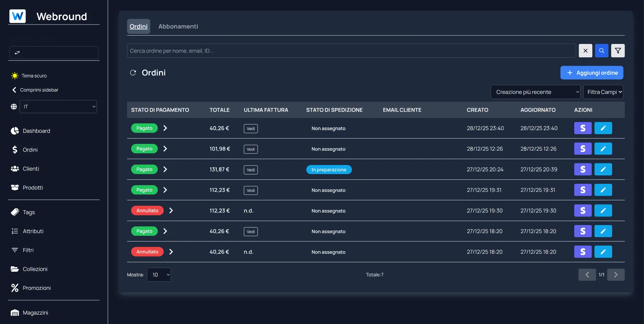Select the Promozioni section
This screenshot has height=324, width=644.
point(36,288)
